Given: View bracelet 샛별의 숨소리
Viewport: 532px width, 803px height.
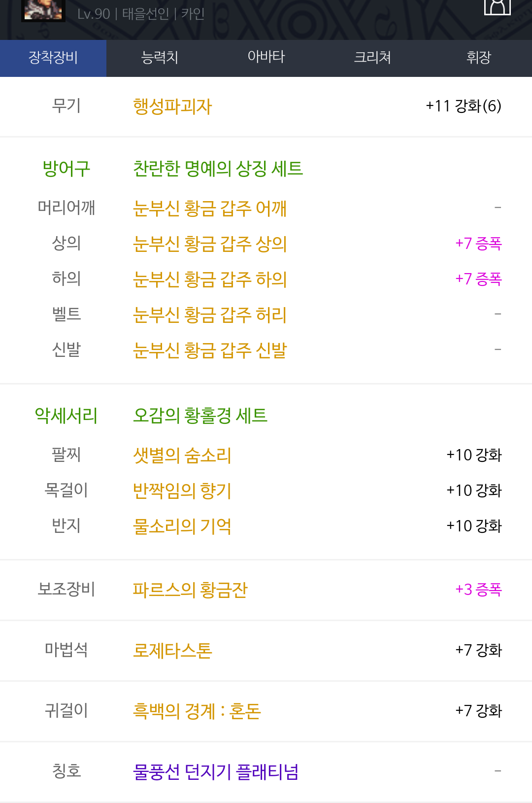Looking at the screenshot, I should [x=182, y=455].
